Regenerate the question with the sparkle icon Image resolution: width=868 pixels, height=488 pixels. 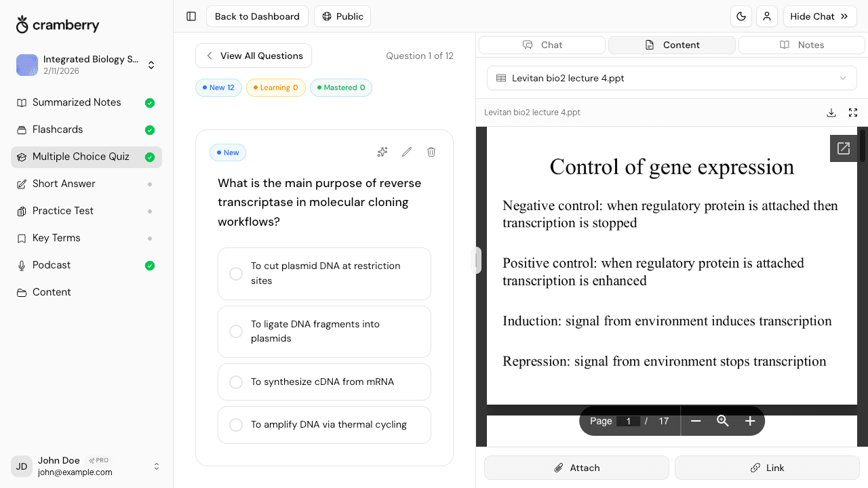(x=382, y=152)
